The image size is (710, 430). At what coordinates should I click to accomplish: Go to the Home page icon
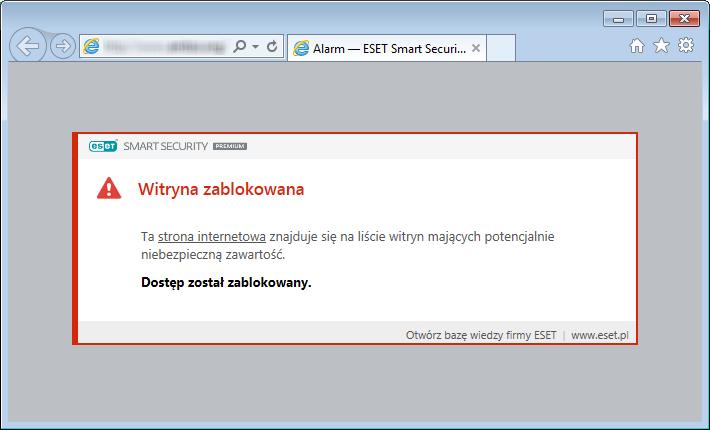tap(637, 45)
